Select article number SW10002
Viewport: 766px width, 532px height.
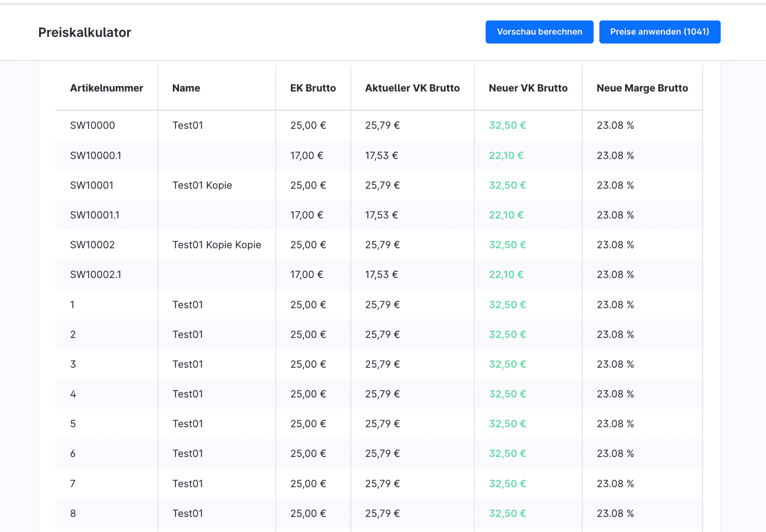[x=92, y=245]
